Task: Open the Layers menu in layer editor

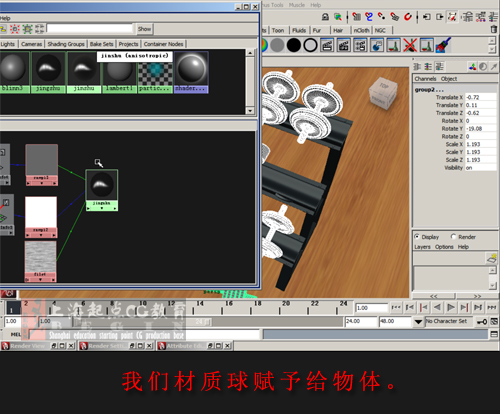Action: point(422,247)
